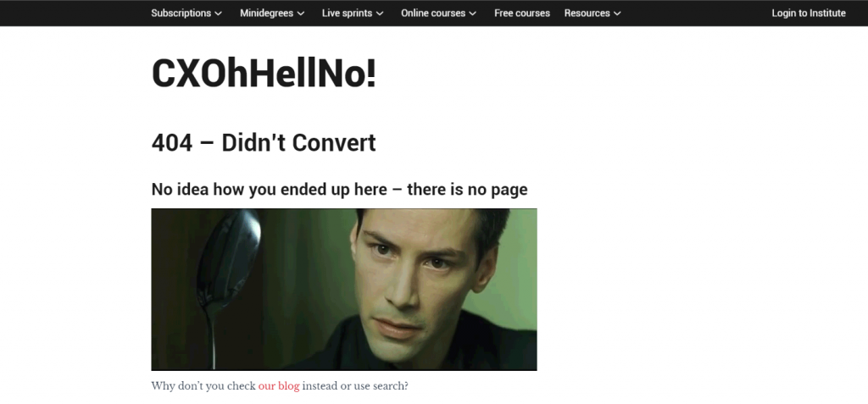Screen dimensions: 868x404
Task: Expand the chevron next to Subscriptions
Action: (218, 14)
